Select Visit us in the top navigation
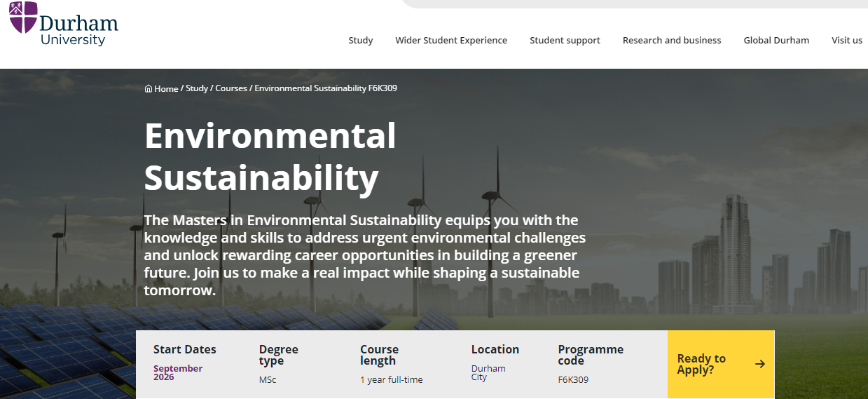Viewport: 868px width, 399px height. 846,41
